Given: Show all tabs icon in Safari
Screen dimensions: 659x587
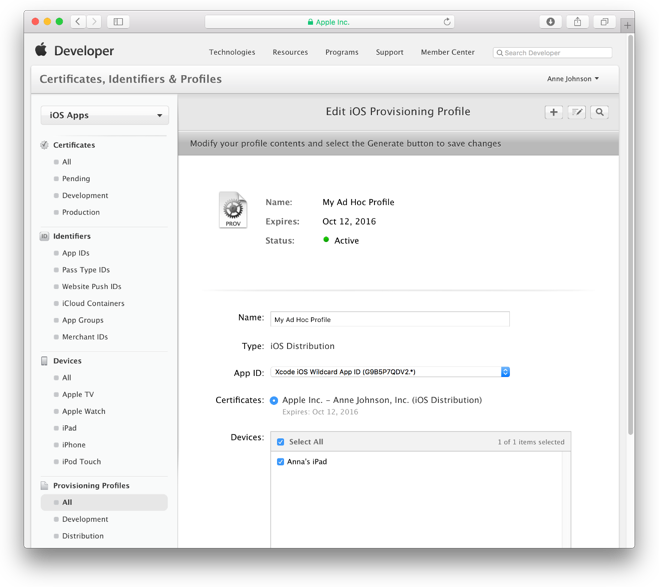Looking at the screenshot, I should (x=604, y=21).
